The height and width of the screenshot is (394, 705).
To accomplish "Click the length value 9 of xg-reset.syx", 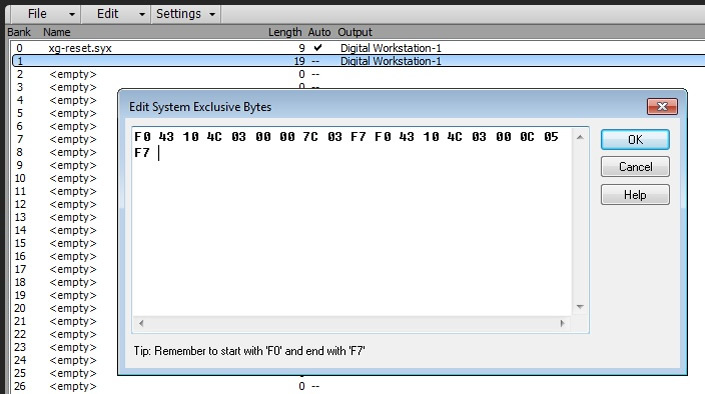I will 302,48.
